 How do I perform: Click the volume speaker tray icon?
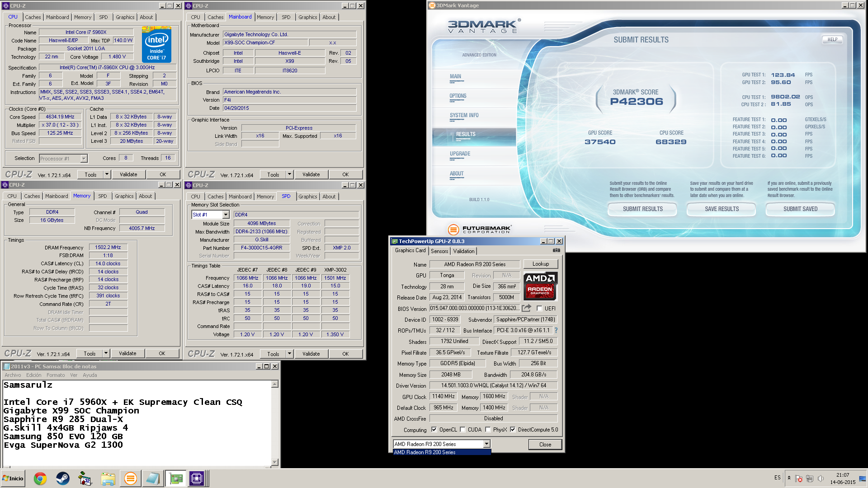point(821,479)
